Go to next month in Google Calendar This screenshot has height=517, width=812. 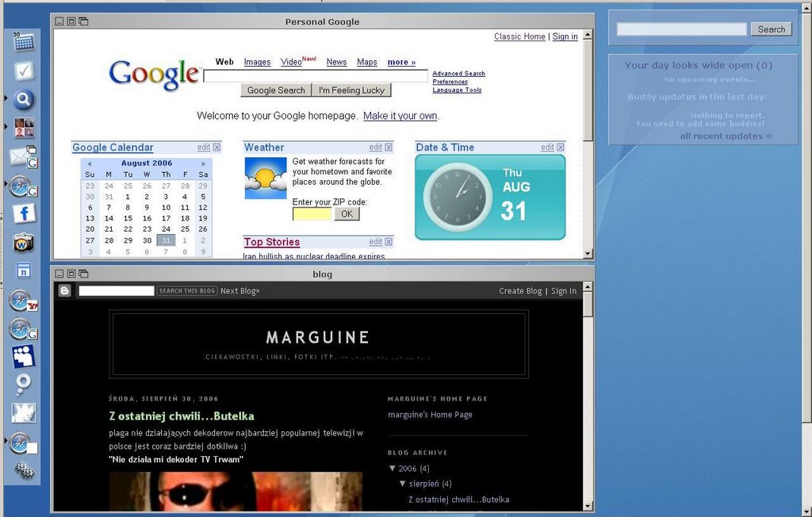(203, 163)
